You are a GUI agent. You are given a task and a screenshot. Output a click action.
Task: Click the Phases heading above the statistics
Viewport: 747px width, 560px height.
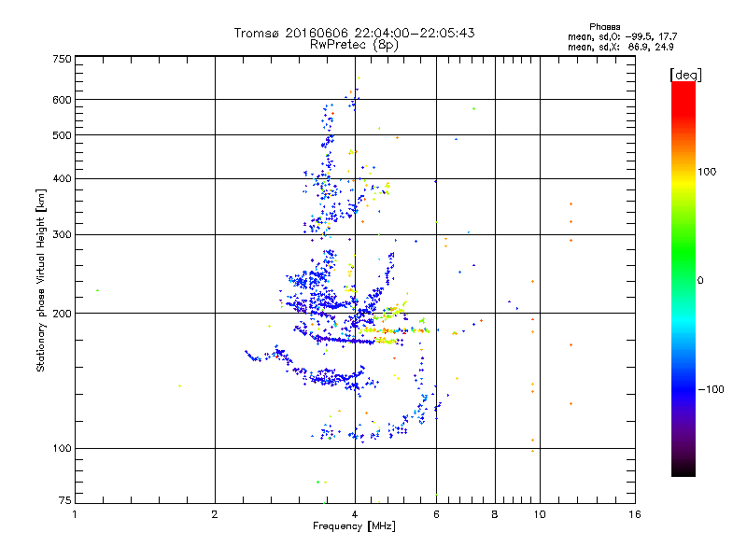tap(604, 27)
